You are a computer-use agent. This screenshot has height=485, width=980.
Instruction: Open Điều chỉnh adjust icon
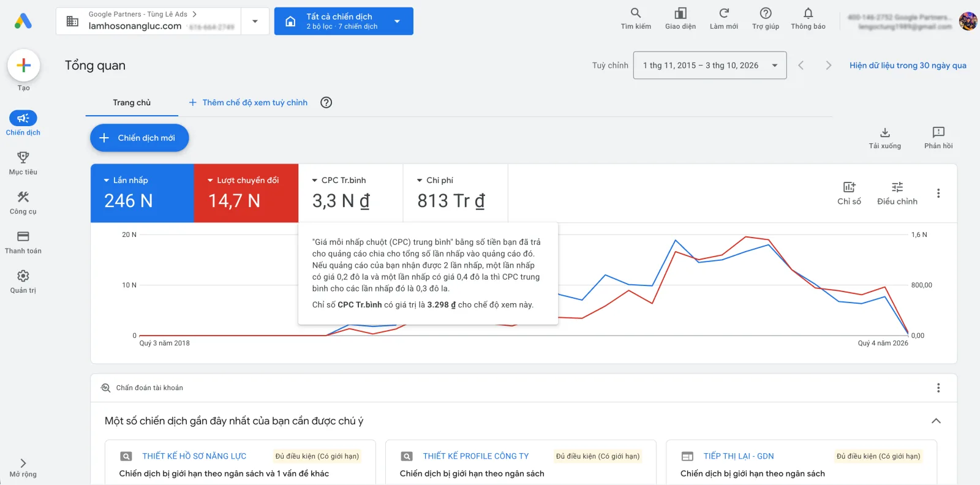897,187
